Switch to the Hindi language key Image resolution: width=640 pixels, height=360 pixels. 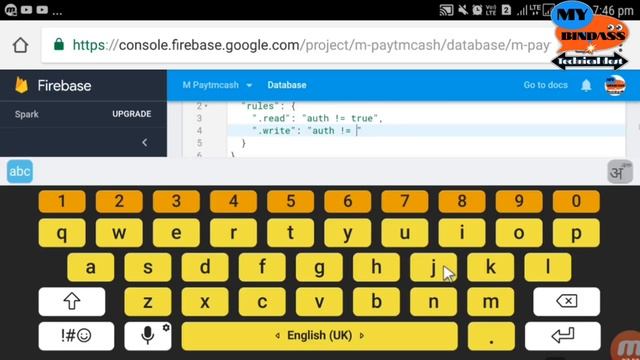(x=620, y=172)
